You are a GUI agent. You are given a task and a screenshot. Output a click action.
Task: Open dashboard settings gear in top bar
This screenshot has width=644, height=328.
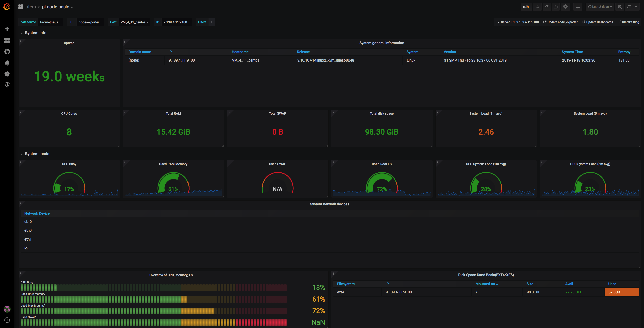[x=565, y=7]
